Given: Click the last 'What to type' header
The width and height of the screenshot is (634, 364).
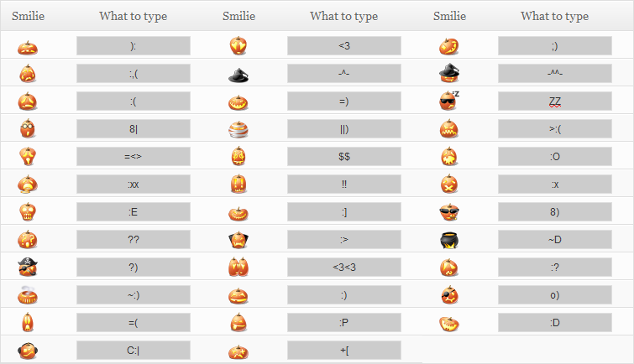Looking at the screenshot, I should click(x=555, y=16).
